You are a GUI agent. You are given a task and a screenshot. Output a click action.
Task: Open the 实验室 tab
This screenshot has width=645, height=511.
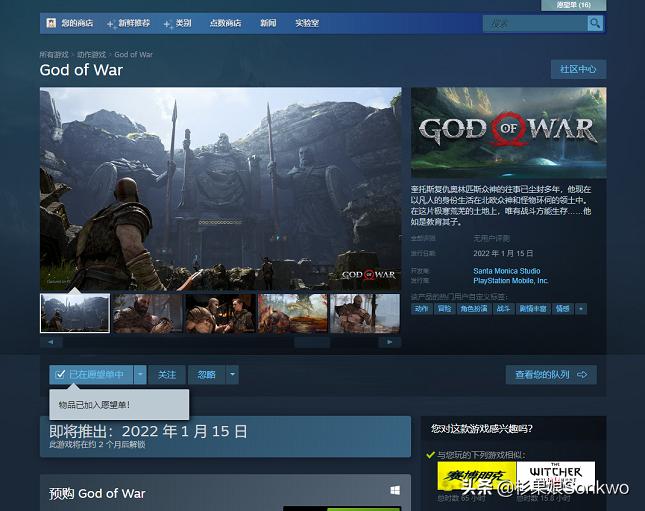(x=307, y=23)
